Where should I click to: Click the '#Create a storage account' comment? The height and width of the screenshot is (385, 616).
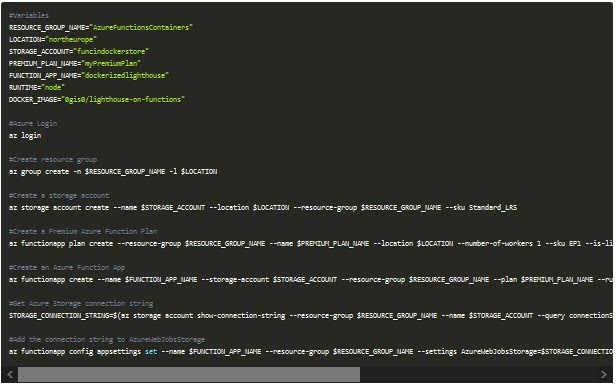(x=59, y=196)
